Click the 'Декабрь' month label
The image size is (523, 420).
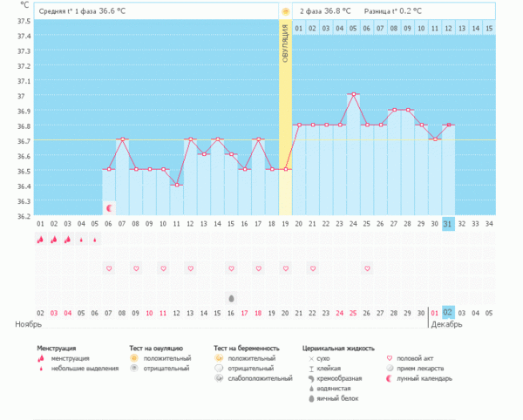(446, 324)
